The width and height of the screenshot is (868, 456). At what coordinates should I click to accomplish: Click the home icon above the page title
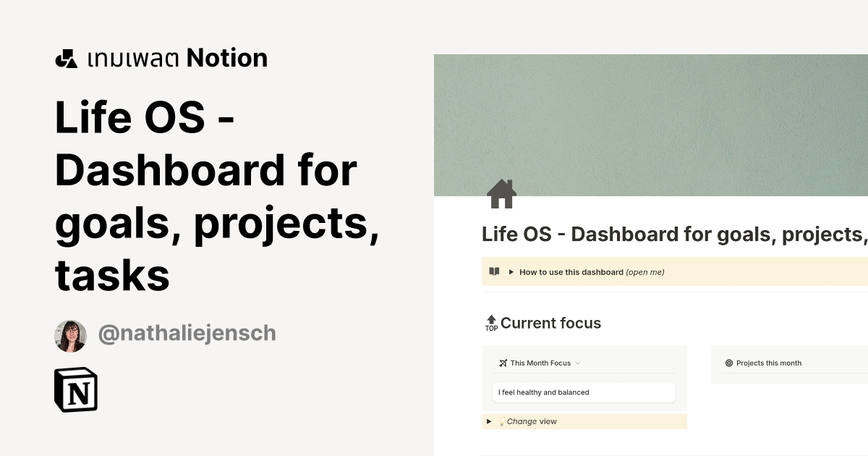pyautogui.click(x=501, y=193)
